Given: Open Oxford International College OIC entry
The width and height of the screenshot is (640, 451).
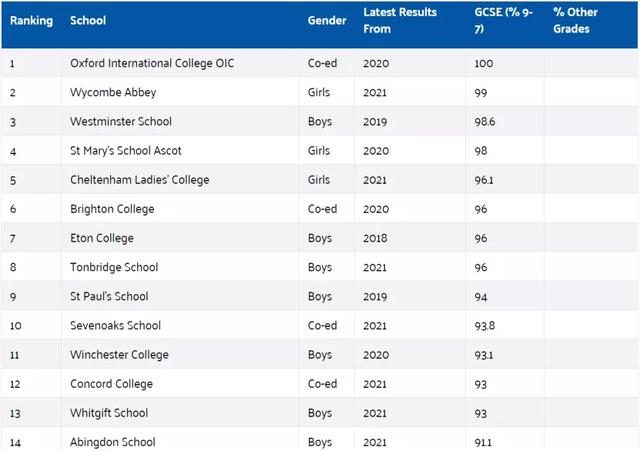Looking at the screenshot, I should coord(161,63).
